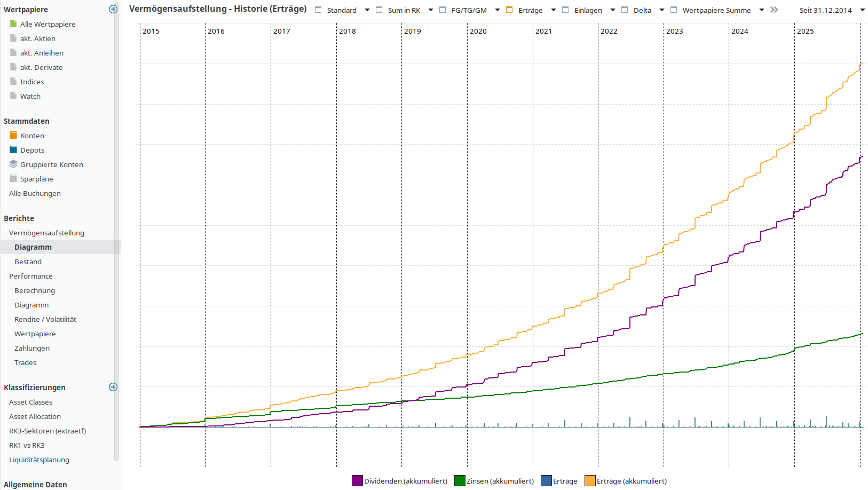Viewport: 868px width, 490px height.
Task: Enable the Einlagen view checkbox
Action: click(565, 10)
